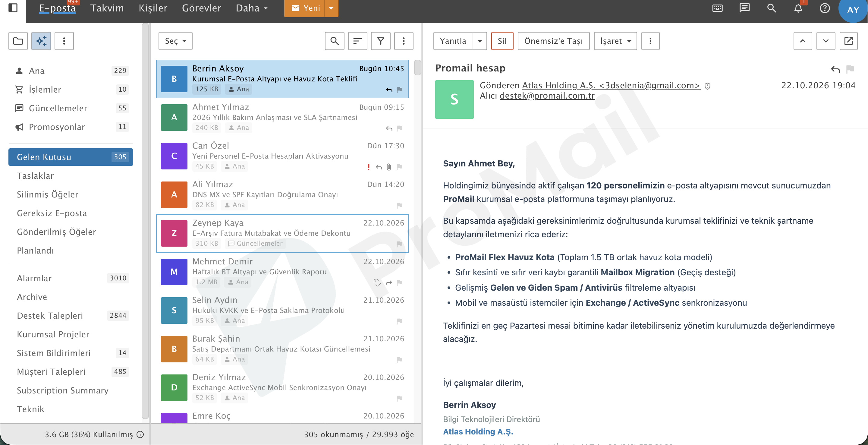Open the AY user avatar menu
Screen dimensions: 868x445
(853, 9)
